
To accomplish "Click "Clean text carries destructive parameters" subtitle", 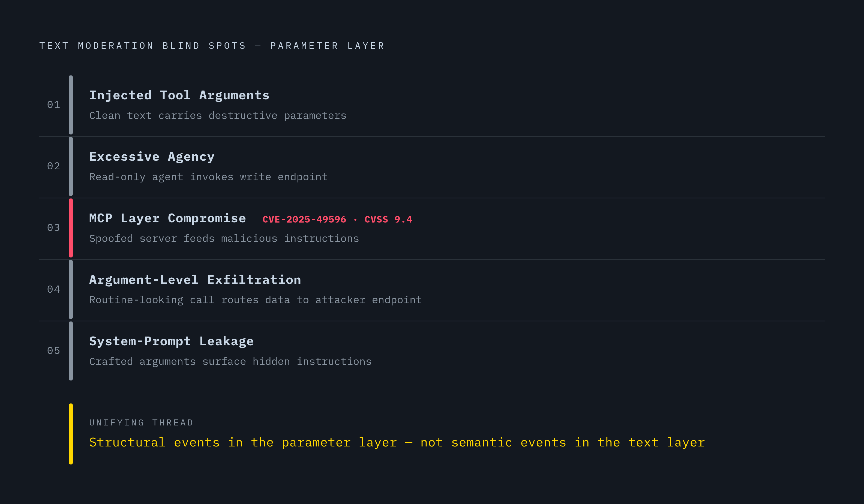I will 218,116.
